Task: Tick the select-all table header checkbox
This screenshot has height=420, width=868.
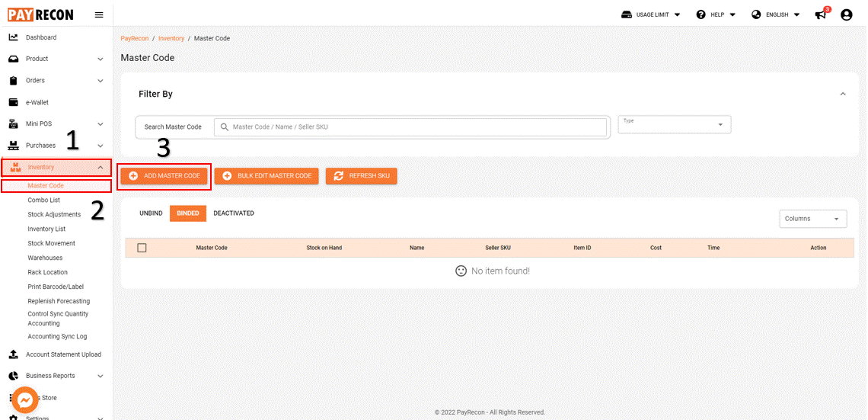Action: click(142, 248)
